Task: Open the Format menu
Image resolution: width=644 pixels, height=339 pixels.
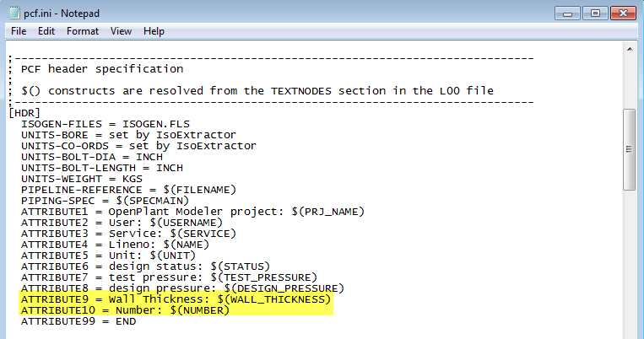Action: click(82, 31)
